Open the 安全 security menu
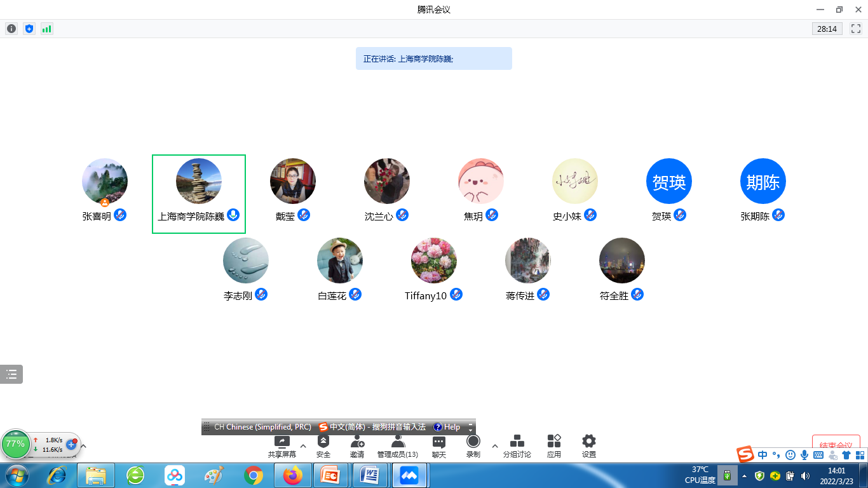Screen dimensions: 868x488 coord(324,445)
